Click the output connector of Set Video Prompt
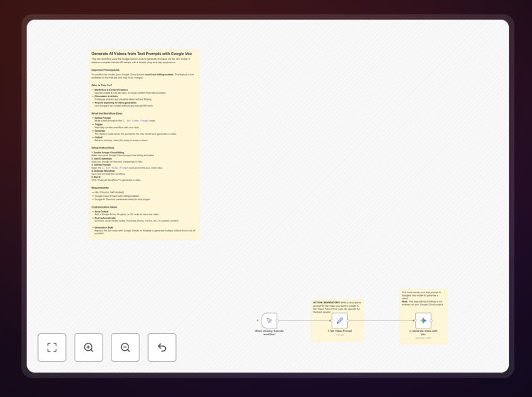 pos(348,320)
